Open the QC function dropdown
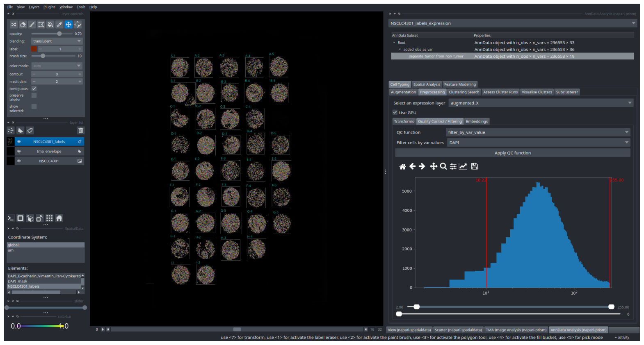 coord(538,132)
